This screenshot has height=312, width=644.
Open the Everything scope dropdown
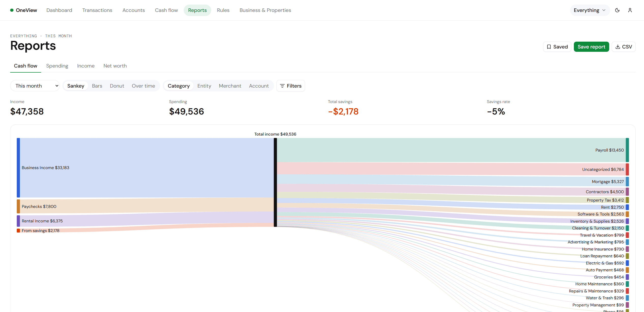(590, 10)
